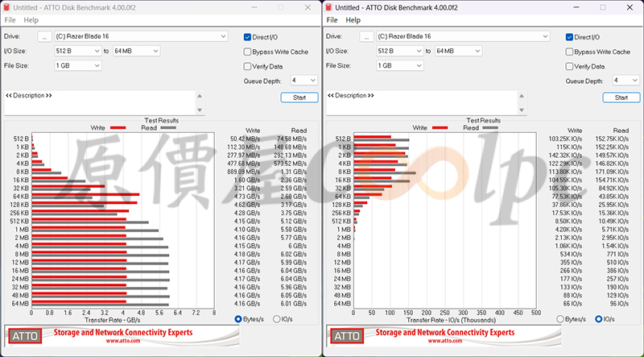Enable Bypass Write Cache in right window
This screenshot has width=644, height=357.
(x=569, y=52)
